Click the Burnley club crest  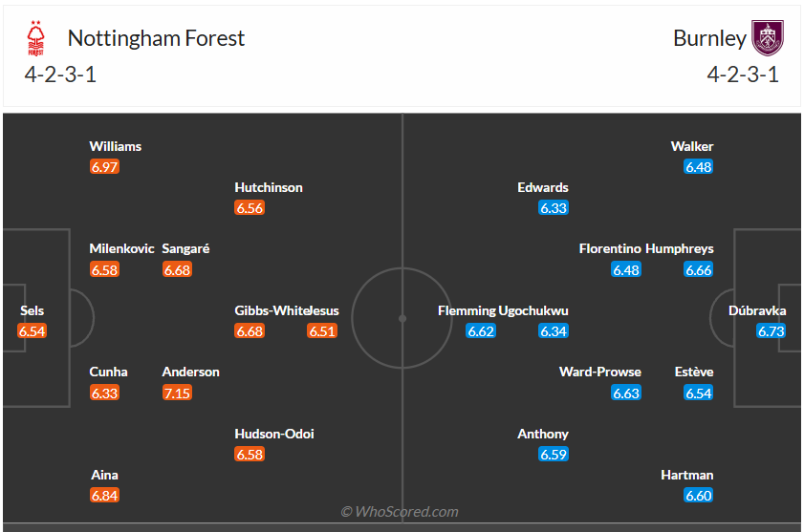pos(767,38)
